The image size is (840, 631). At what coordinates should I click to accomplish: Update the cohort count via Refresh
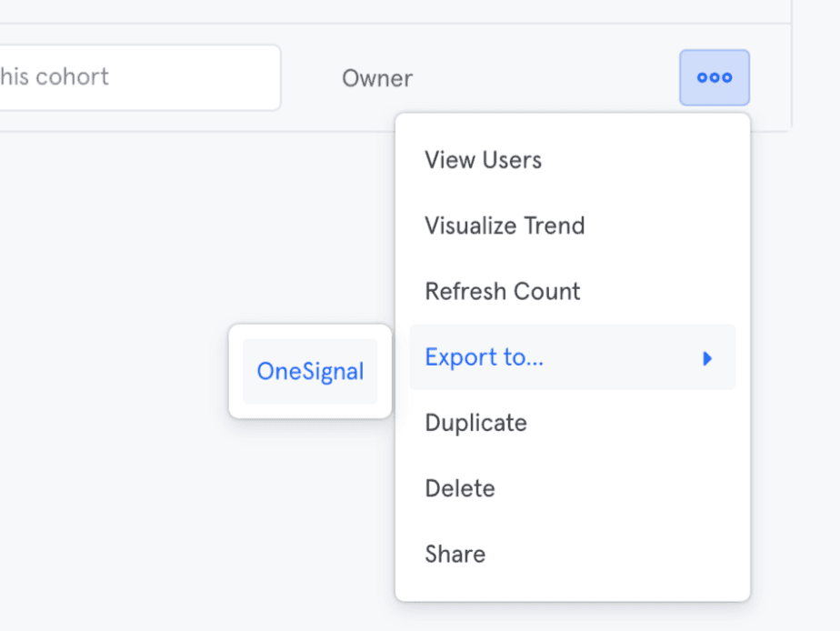pyautogui.click(x=502, y=292)
